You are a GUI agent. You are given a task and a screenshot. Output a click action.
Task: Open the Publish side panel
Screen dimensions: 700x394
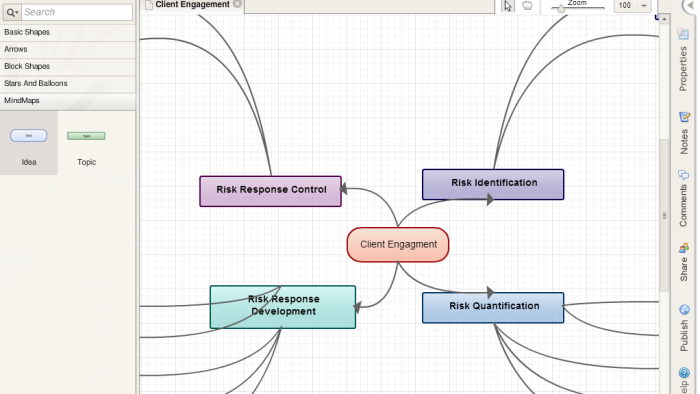pyautogui.click(x=684, y=328)
